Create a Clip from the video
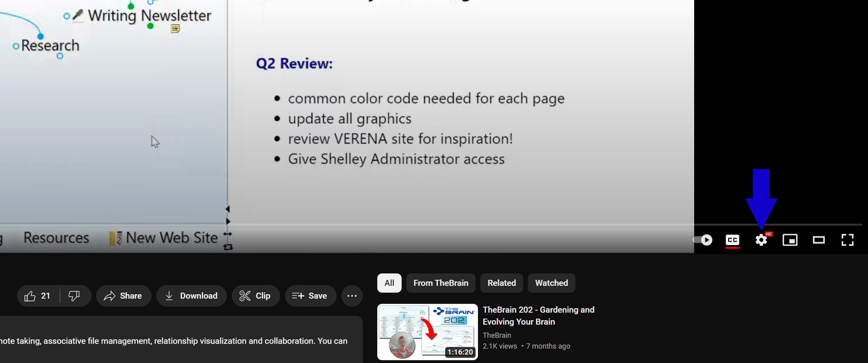Viewport: 868px width, 363px height. 256,296
